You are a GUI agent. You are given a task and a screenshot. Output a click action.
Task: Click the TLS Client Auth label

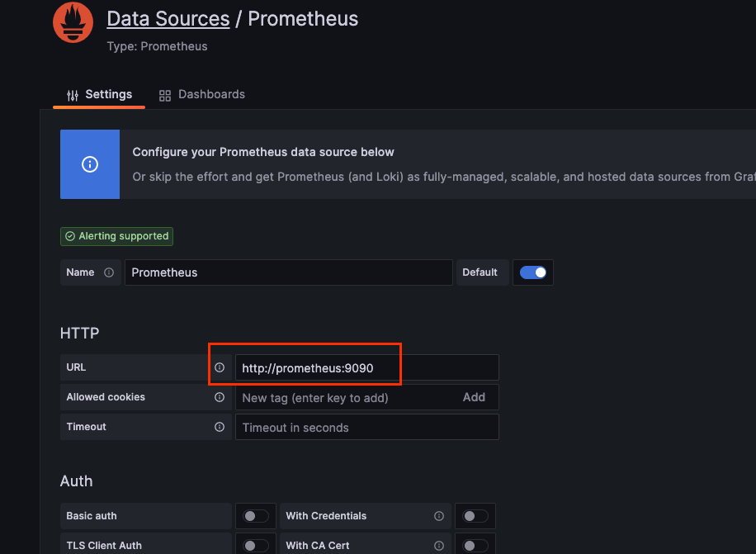(x=104, y=546)
